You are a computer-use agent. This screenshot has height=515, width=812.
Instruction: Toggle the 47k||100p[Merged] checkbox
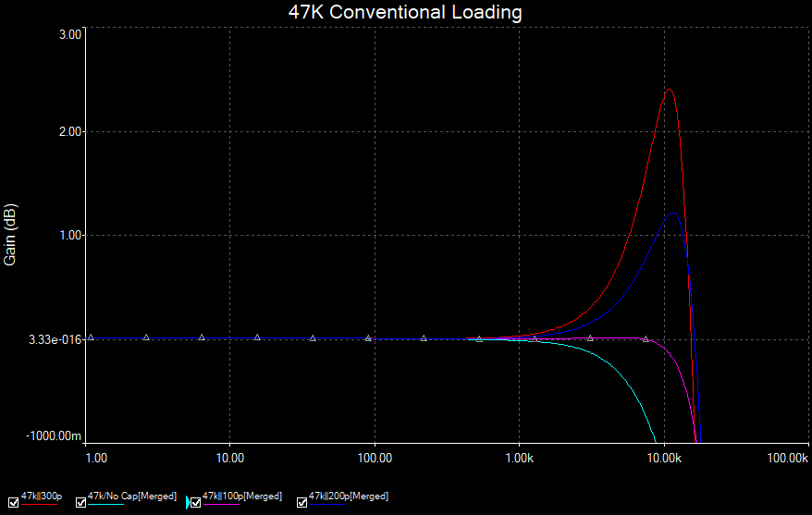pos(196,503)
